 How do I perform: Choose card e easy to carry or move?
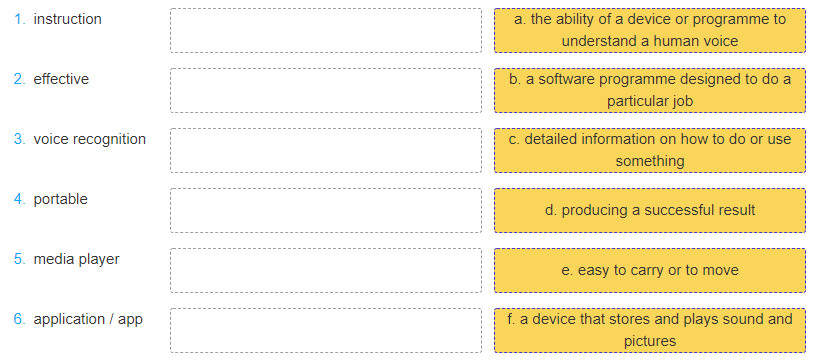650,270
